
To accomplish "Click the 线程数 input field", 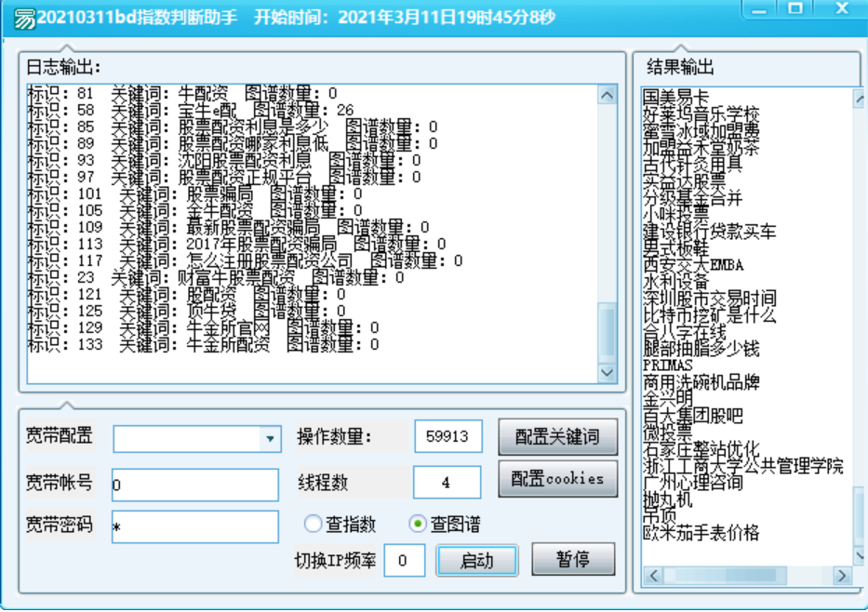I will click(x=447, y=482).
